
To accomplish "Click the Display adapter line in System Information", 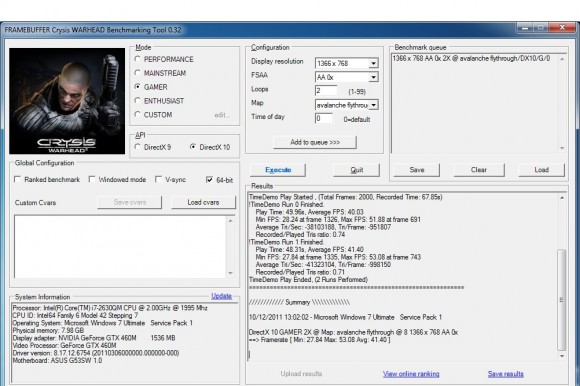I will [94, 338].
